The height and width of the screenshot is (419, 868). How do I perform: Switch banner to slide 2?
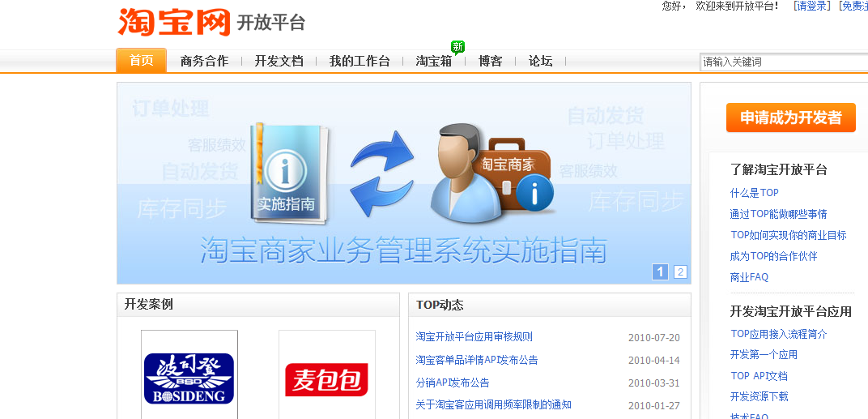[x=680, y=272]
